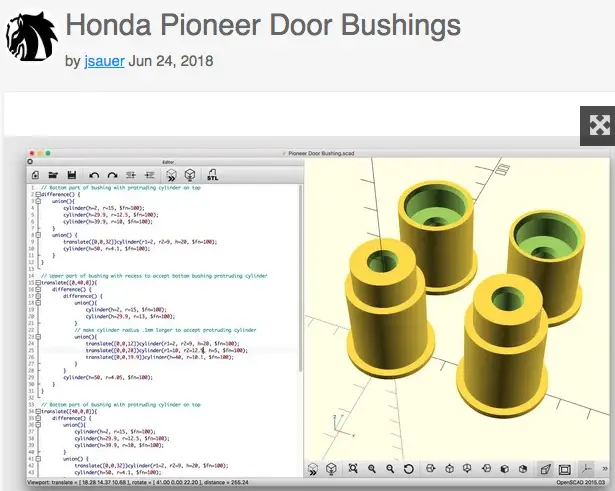This screenshot has width=615, height=491.
Task: Click the Export as STL icon
Action: pyautogui.click(x=212, y=175)
